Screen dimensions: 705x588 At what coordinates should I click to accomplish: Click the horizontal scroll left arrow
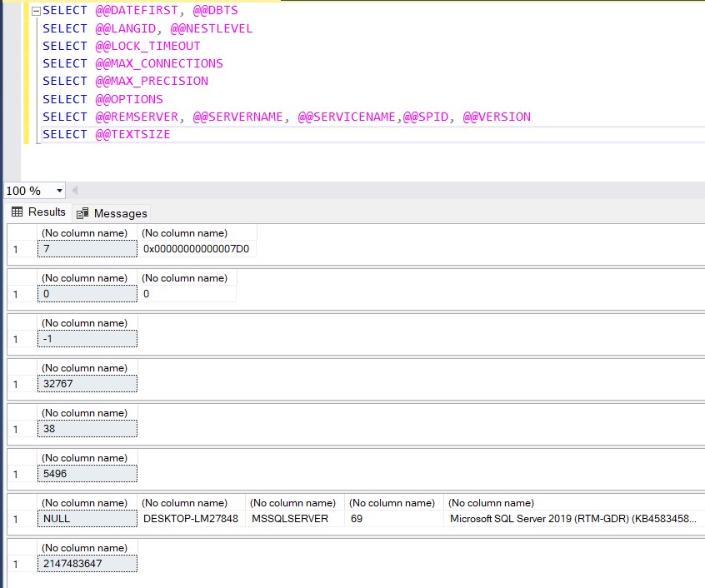75,191
